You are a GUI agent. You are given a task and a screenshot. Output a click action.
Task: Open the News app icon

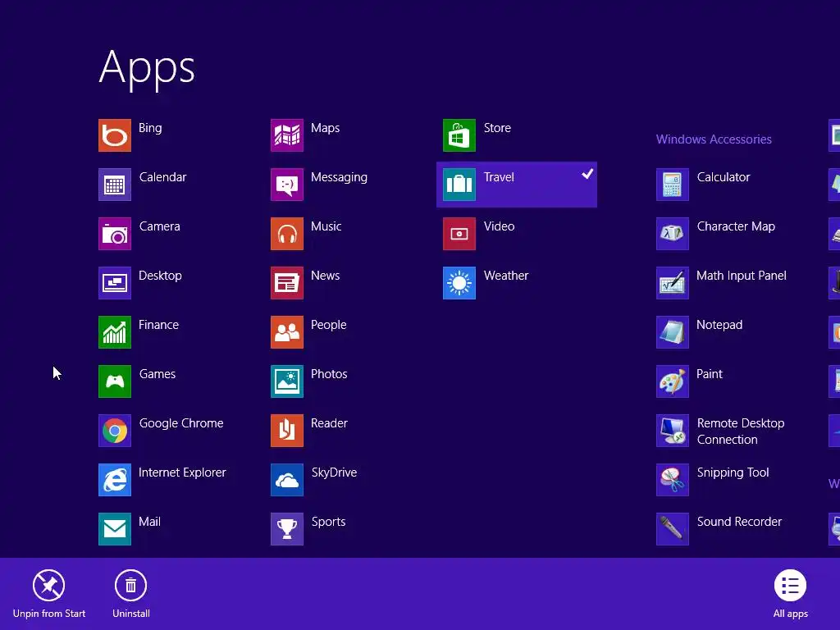[287, 283]
